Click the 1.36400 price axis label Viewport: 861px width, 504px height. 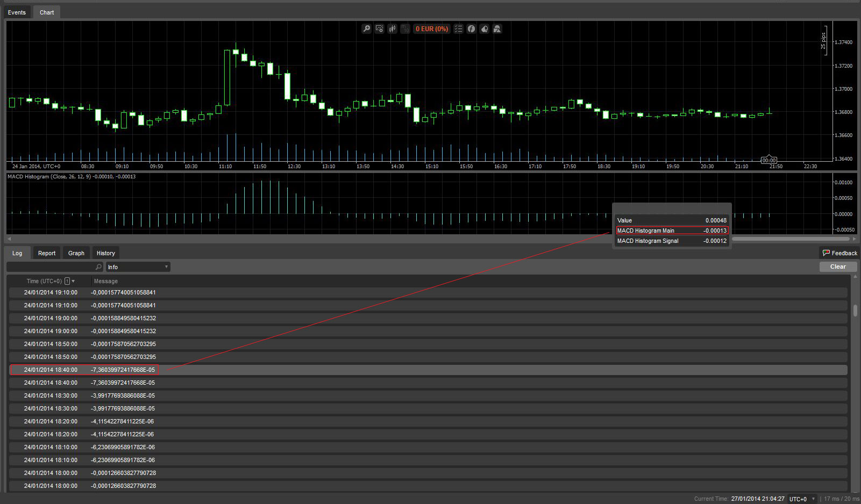[x=843, y=159]
